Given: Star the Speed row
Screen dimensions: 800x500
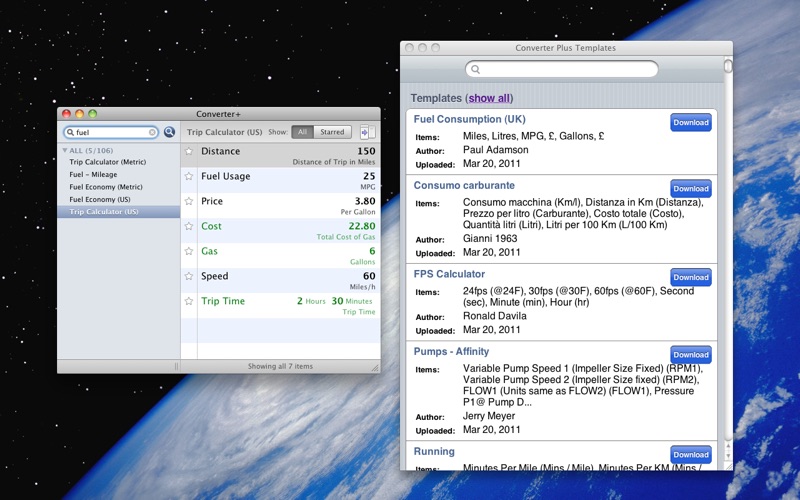Looking at the screenshot, I should (189, 276).
